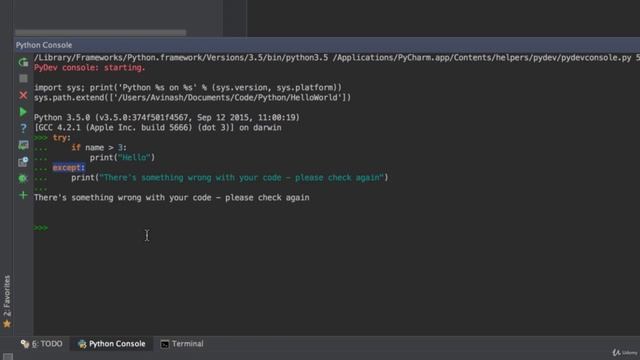Click the python3.5 interpreter path line
The height and width of the screenshot is (360, 640).
(337, 58)
